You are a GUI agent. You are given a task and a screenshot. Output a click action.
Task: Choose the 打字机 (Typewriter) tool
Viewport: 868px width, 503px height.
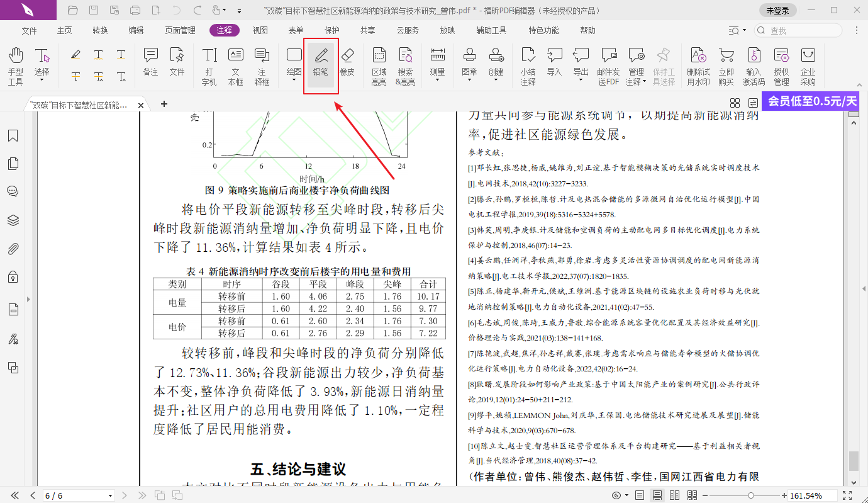[x=209, y=65]
